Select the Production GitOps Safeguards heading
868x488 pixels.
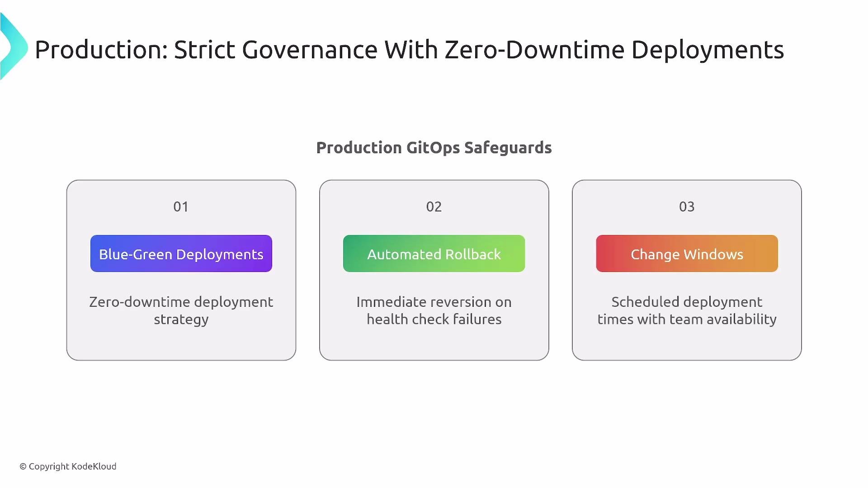(434, 148)
